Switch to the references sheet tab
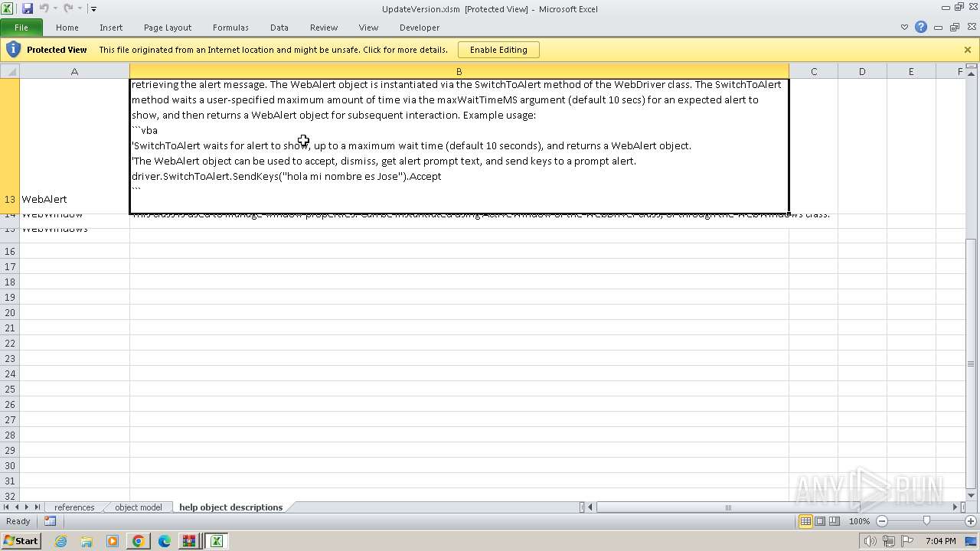 tap(74, 507)
